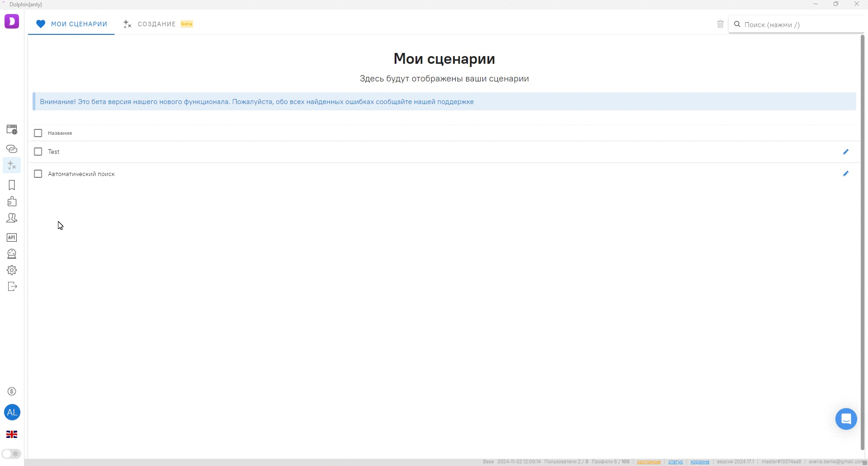Open the proxies chain-link sidebar icon
Screen dimensions: 868x466
coord(12,149)
